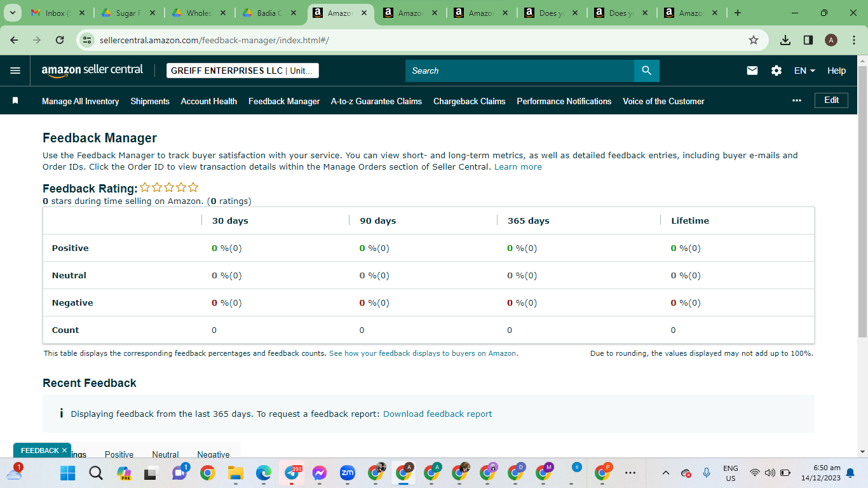Toggle Chrome side panel icon

coord(808,40)
